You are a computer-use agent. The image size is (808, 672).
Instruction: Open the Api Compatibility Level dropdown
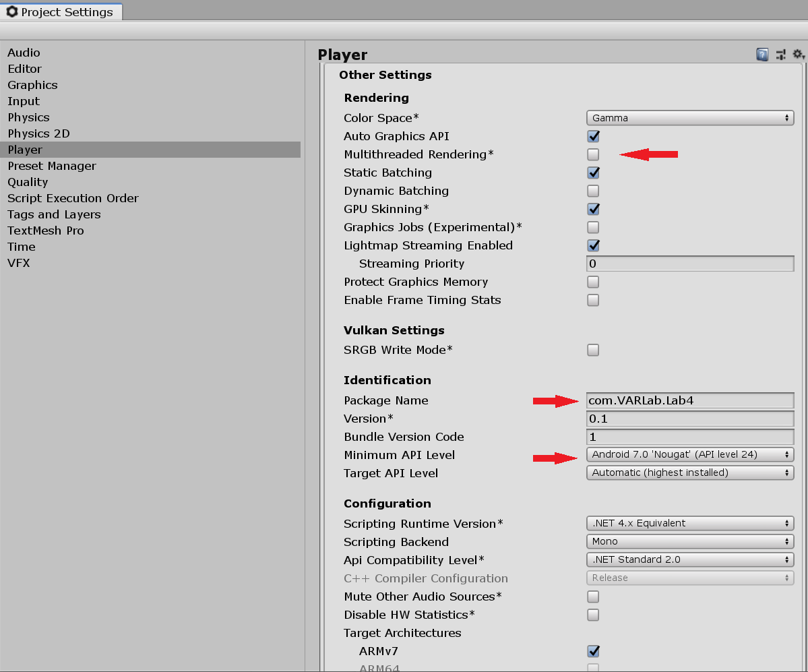tap(689, 559)
